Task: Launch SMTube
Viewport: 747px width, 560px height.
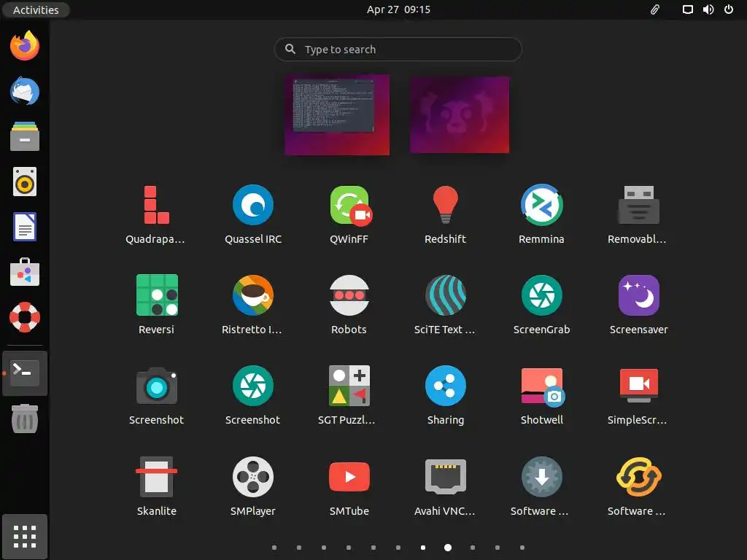Action: click(x=349, y=486)
